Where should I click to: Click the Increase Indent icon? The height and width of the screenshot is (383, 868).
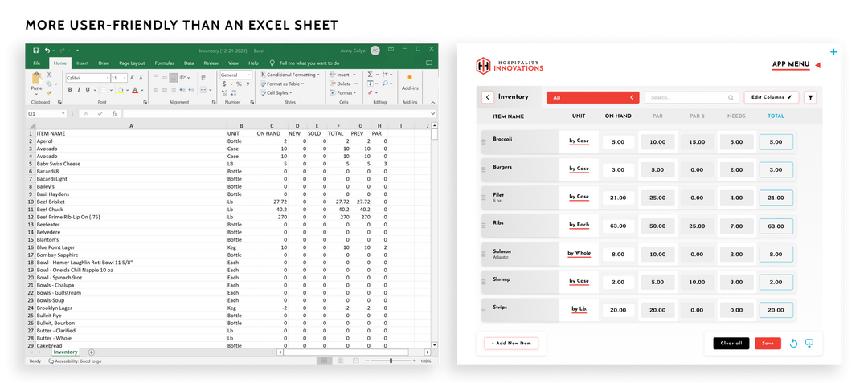click(190, 90)
